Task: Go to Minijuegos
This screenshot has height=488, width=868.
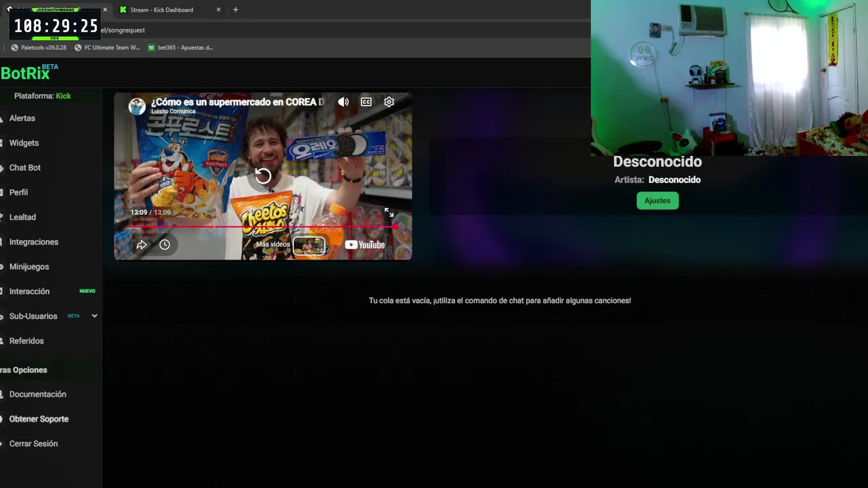Action: click(29, 266)
